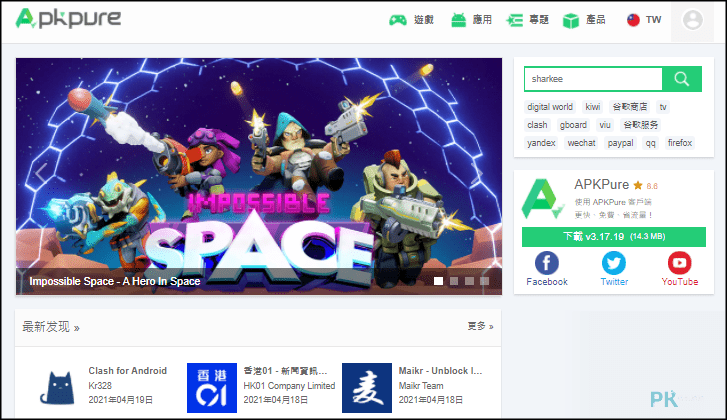Open the 產品 products menu
This screenshot has height=420, width=727.
pyautogui.click(x=584, y=20)
